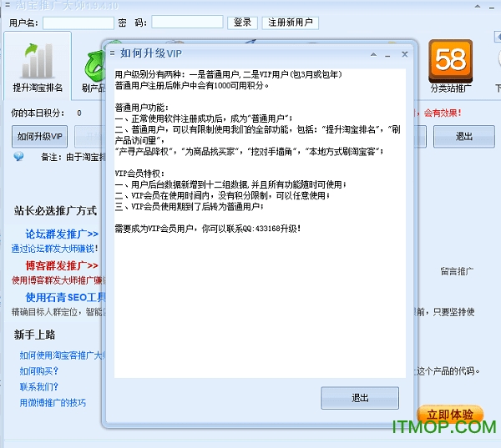
Task: Open 博客群发推广>> link
Action: tap(62, 265)
